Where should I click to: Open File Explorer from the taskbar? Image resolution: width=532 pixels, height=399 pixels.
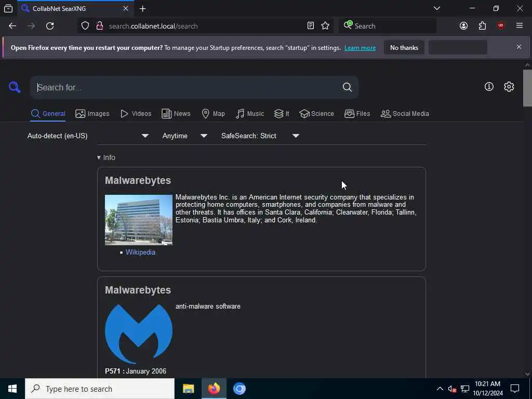tap(188, 389)
